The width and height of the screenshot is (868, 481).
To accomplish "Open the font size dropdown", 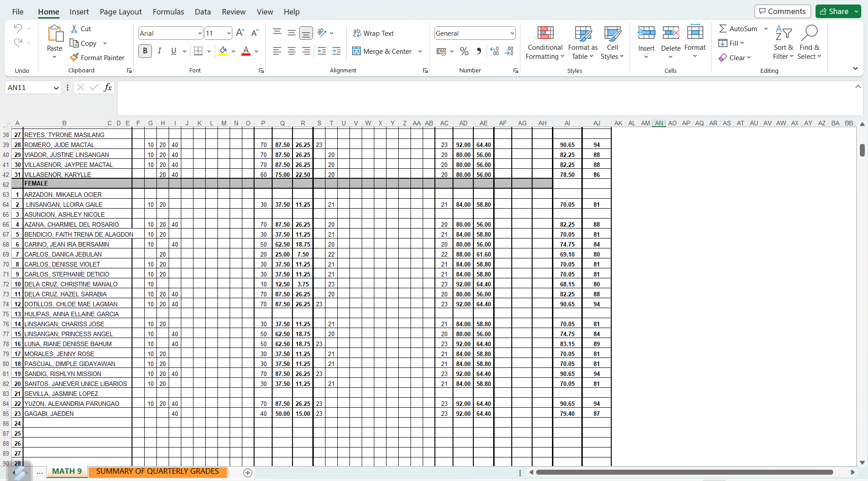I will (x=229, y=33).
